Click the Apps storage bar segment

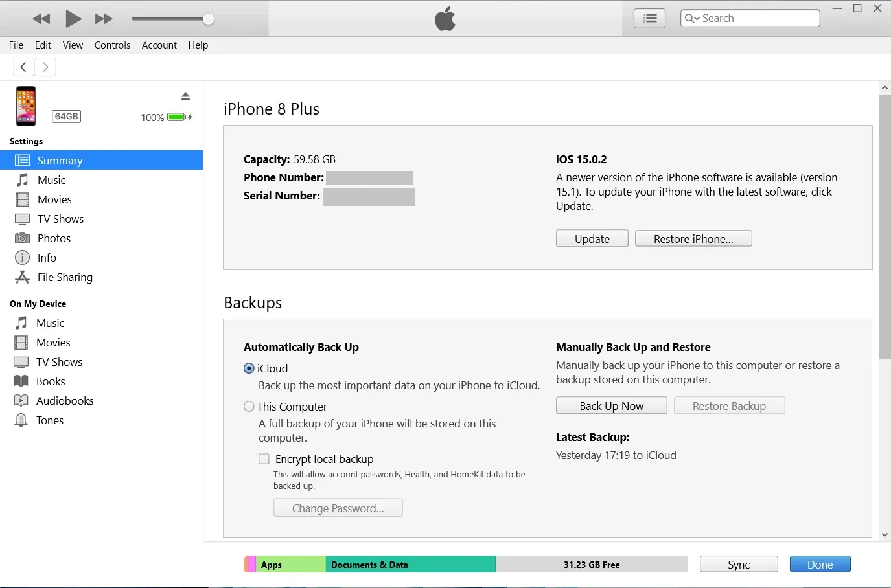pyautogui.click(x=292, y=565)
